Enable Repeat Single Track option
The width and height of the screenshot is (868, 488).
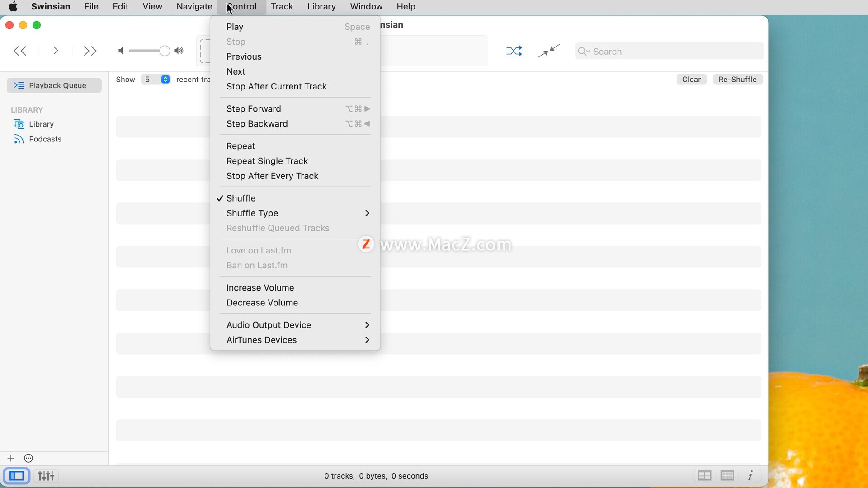click(x=295, y=161)
